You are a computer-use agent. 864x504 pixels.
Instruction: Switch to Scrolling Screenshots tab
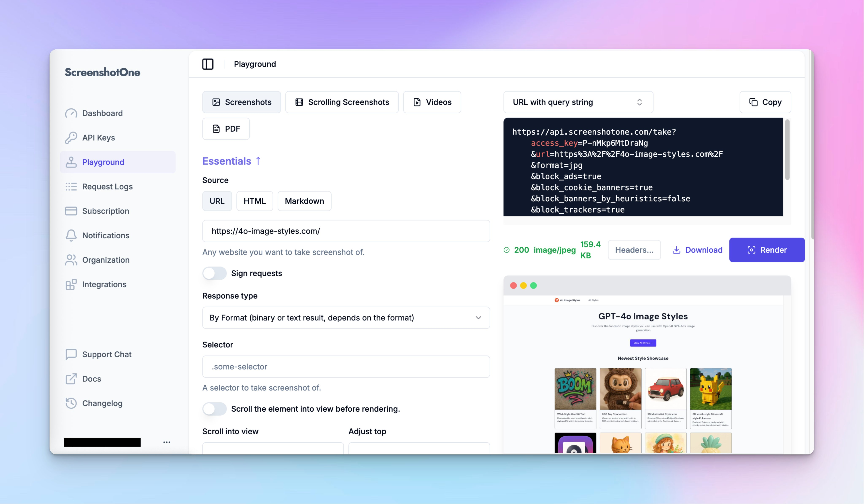pyautogui.click(x=342, y=102)
